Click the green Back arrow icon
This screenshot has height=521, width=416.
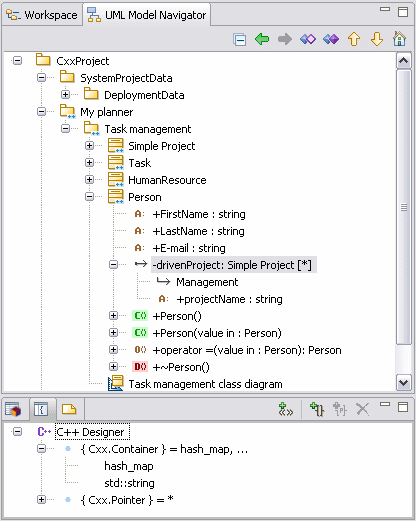coord(262,39)
